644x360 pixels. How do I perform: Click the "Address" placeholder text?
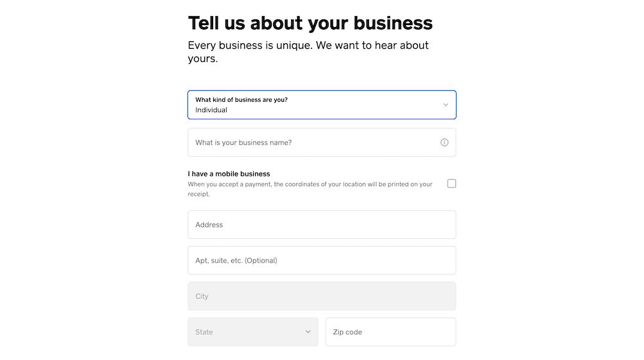[x=209, y=225]
